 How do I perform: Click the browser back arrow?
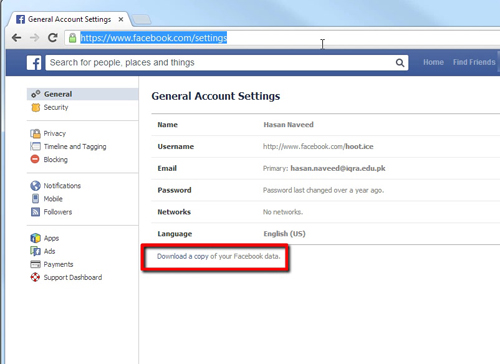point(16,38)
